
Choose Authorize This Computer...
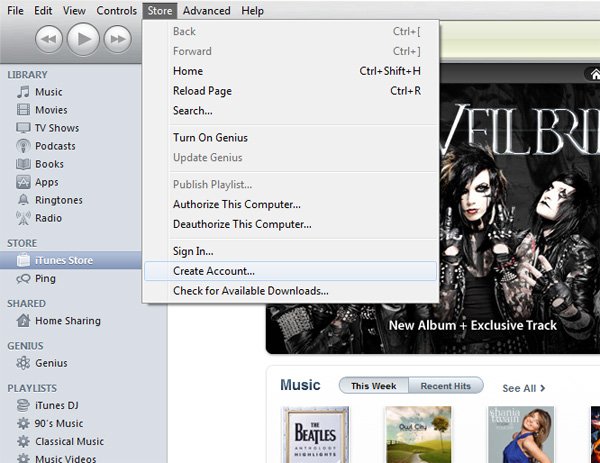tap(290, 204)
